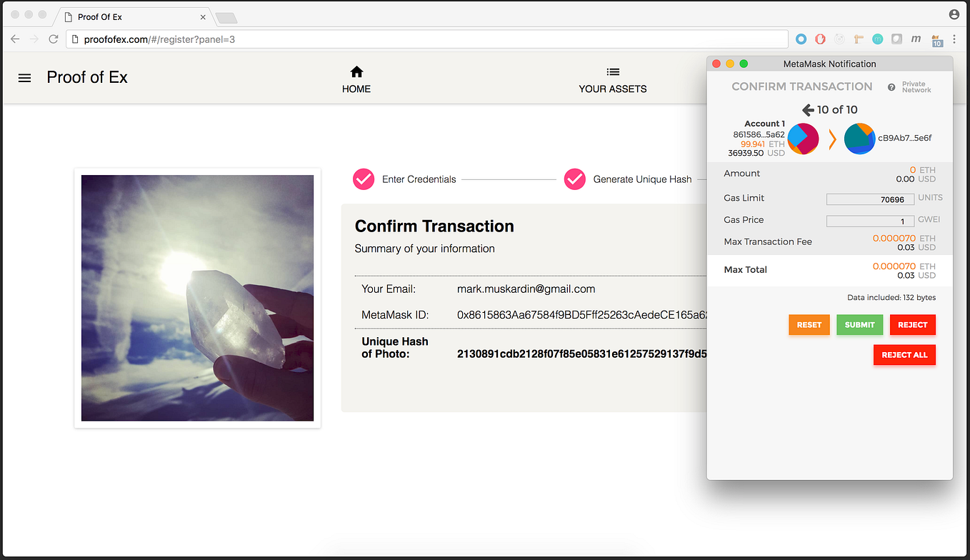This screenshot has width=970, height=560.
Task: Click the Home house icon
Action: 356,71
